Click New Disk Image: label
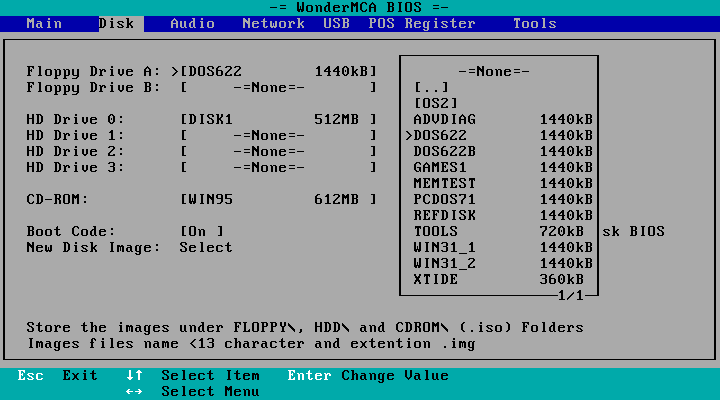This screenshot has width=720, height=400. (93, 248)
